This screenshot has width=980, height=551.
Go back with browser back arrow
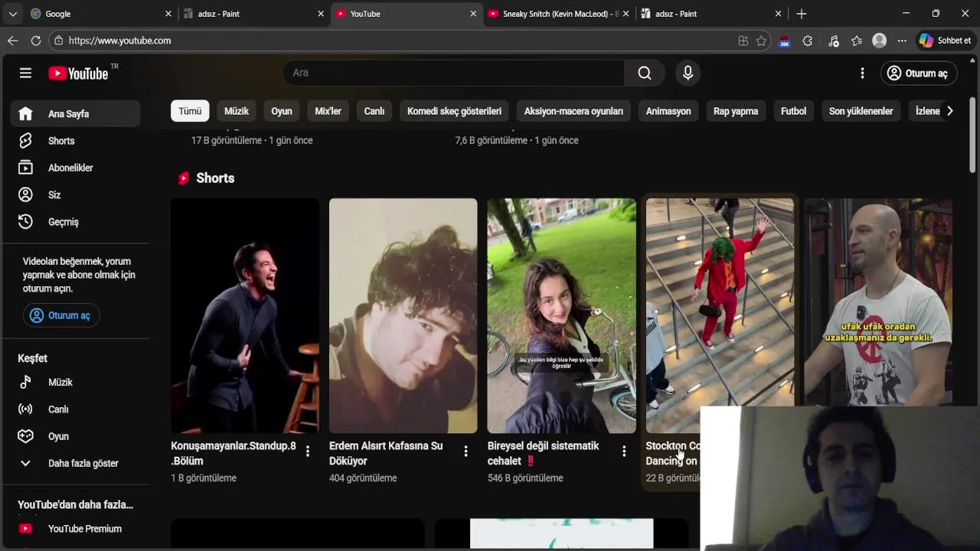click(13, 41)
